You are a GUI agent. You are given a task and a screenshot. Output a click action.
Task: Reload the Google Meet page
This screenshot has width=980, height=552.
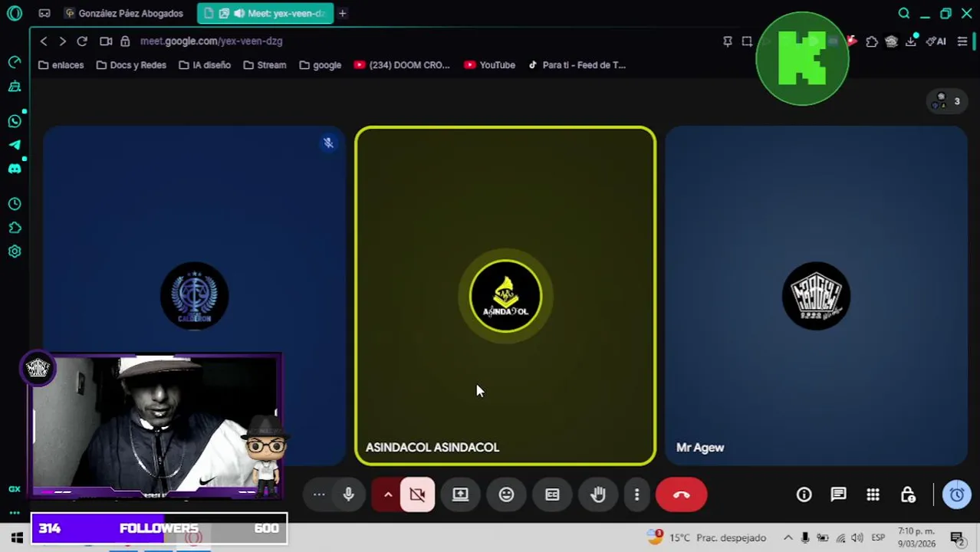[82, 41]
